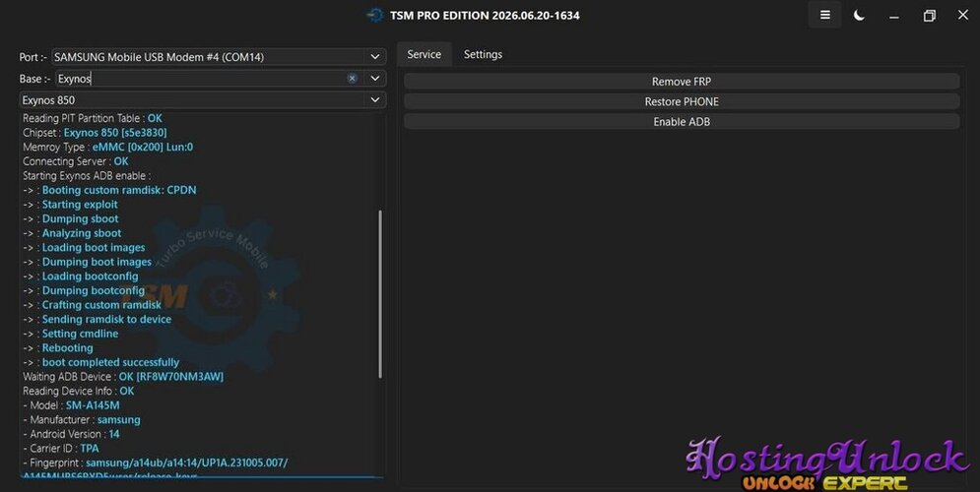This screenshot has width=980, height=492.
Task: Minimize the TSM window
Action: point(894,16)
